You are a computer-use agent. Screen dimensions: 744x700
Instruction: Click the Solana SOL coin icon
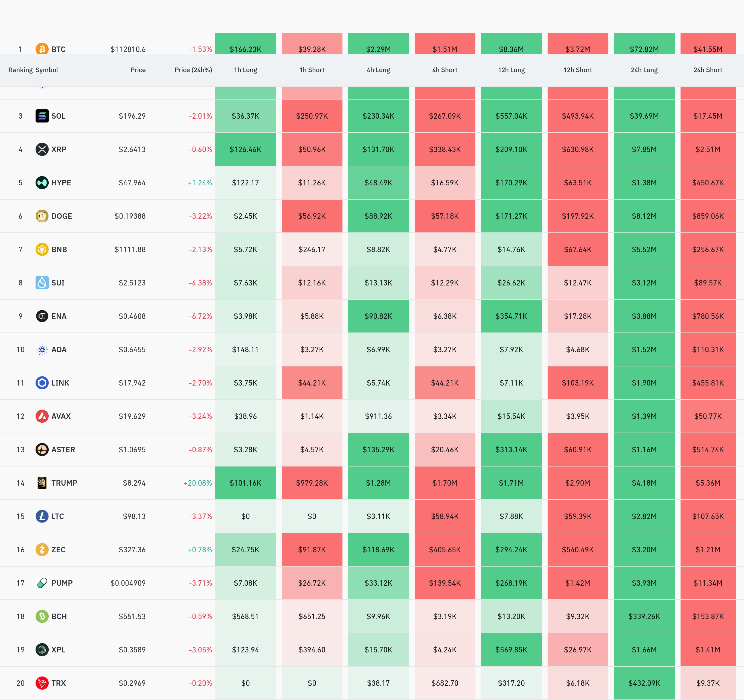pyautogui.click(x=42, y=116)
